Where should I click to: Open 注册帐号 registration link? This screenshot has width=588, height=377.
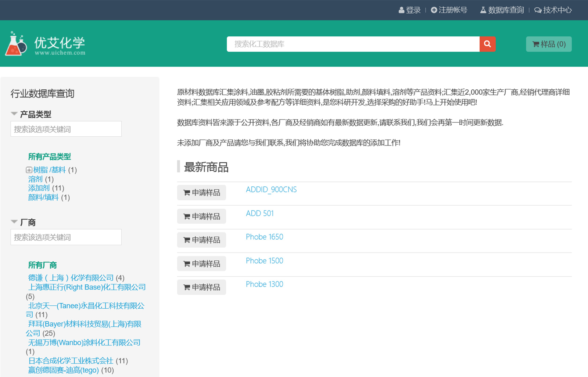449,10
